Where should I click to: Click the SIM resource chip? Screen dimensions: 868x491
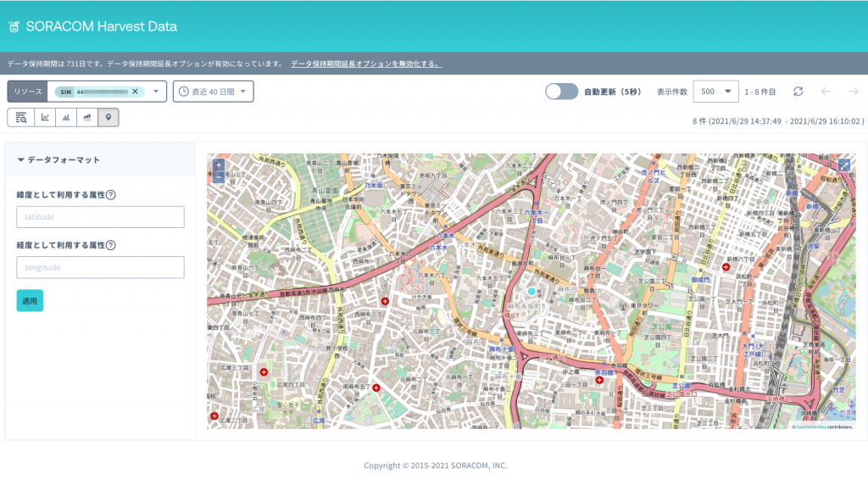pyautogui.click(x=100, y=92)
